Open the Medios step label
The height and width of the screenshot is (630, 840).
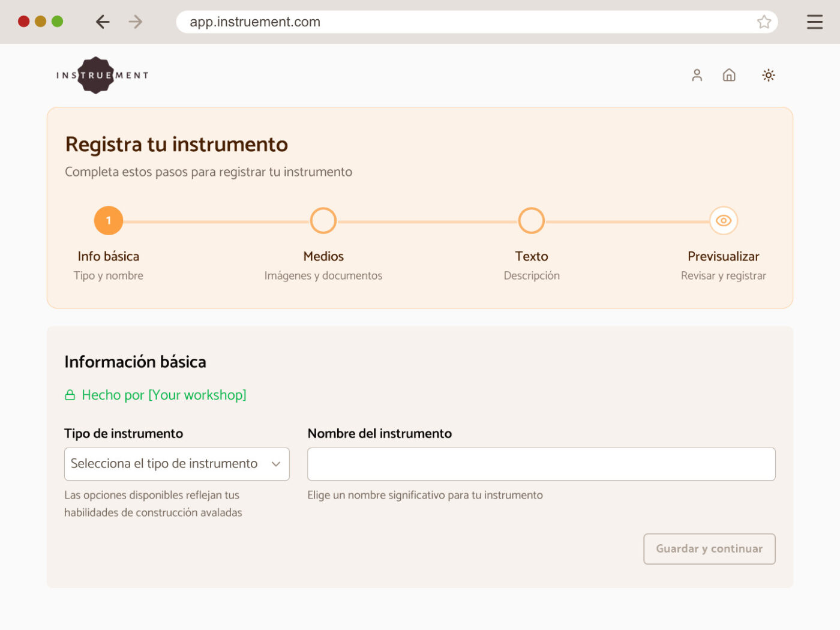[323, 256]
